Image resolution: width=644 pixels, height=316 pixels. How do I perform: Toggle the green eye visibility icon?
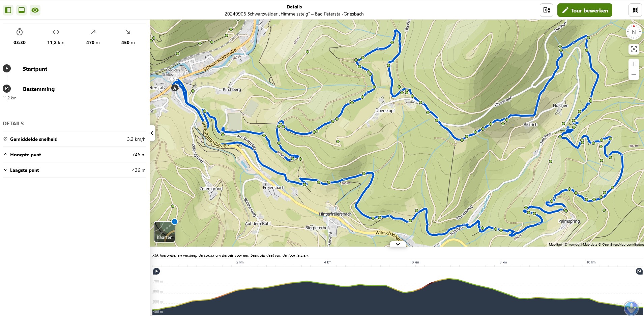tap(35, 10)
